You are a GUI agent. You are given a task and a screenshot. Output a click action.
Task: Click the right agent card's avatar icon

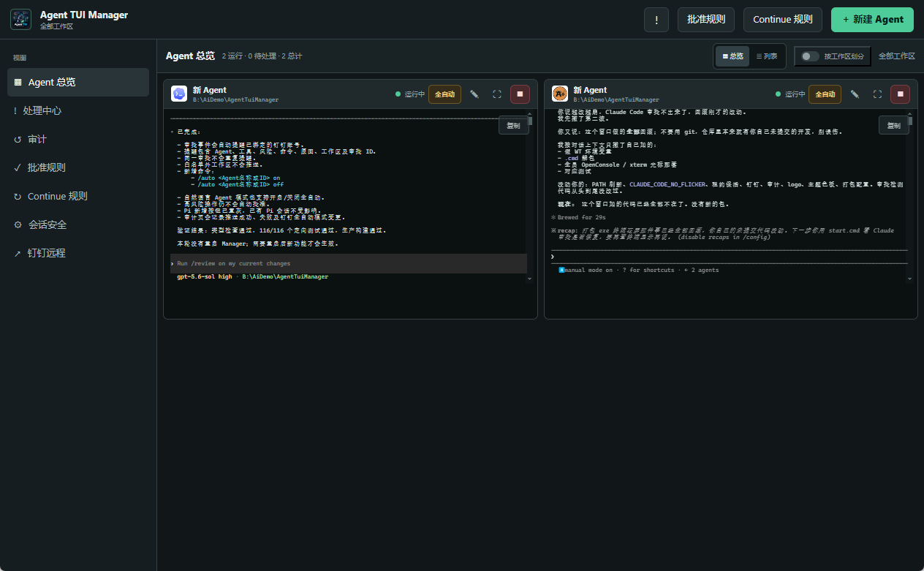560,94
